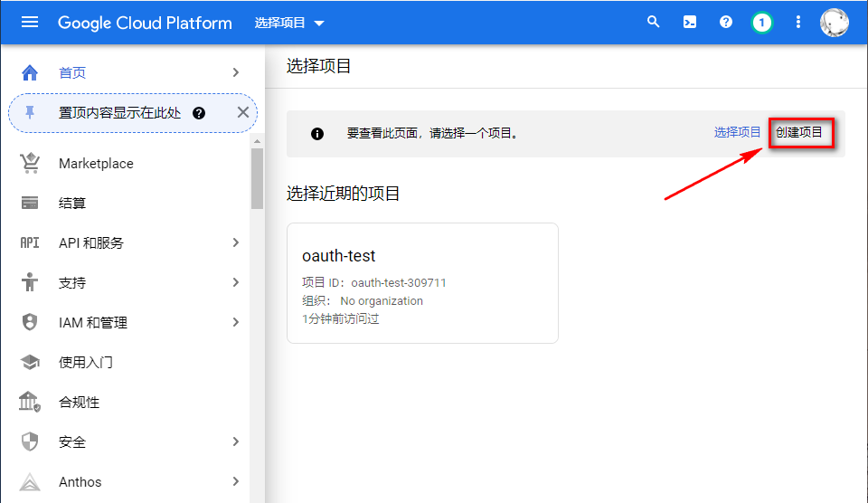Expand the 安全 submenu chevron
Screen dimensions: 868x503
[236, 441]
